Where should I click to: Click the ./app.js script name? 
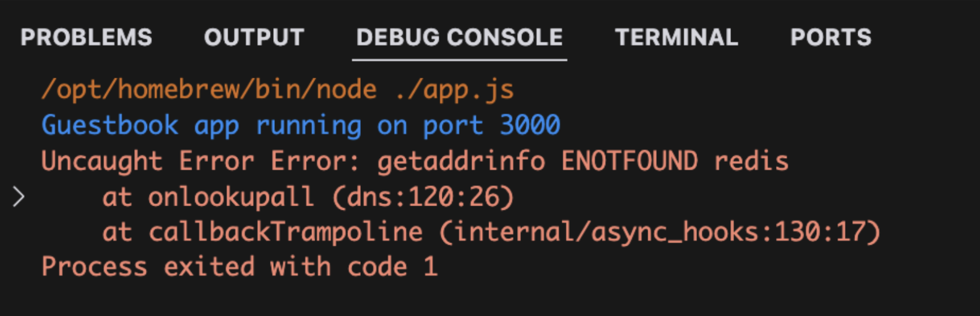[x=454, y=90]
